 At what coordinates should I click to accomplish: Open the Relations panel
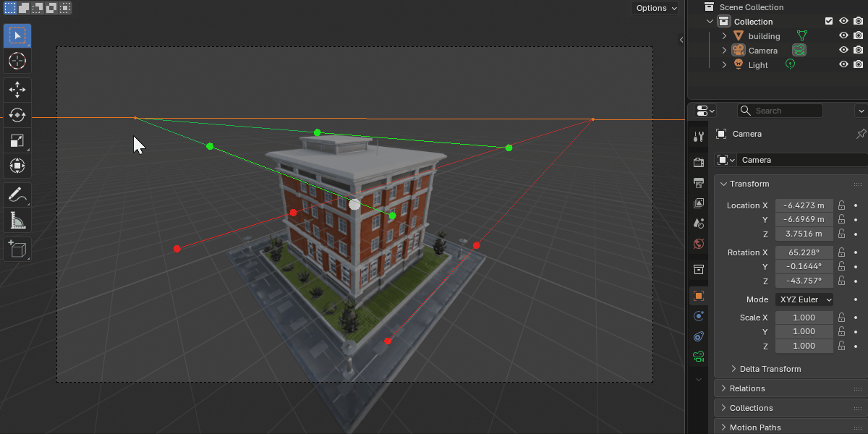coord(746,388)
